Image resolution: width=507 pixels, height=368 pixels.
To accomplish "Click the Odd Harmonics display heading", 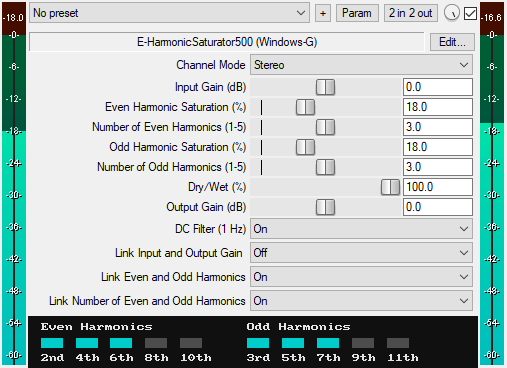I will (298, 327).
